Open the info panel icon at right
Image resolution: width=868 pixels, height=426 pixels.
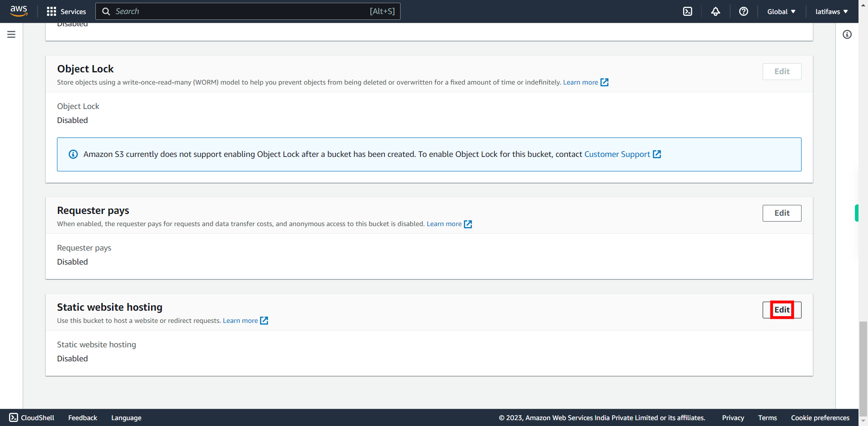(x=847, y=34)
